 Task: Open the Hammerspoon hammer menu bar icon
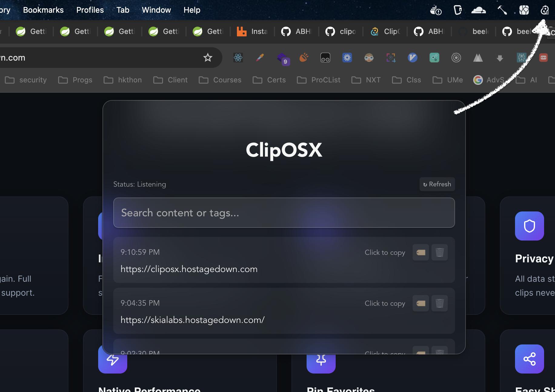click(502, 10)
